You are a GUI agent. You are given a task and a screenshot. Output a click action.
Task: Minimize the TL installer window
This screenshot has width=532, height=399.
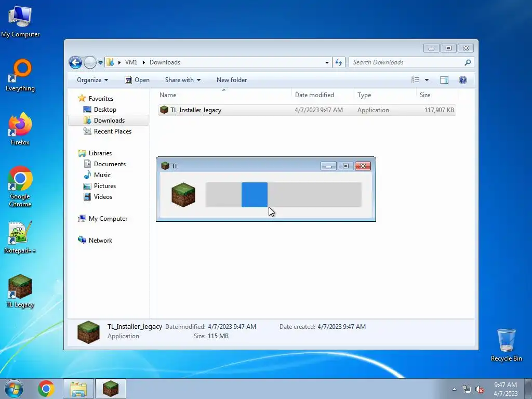[x=328, y=166]
